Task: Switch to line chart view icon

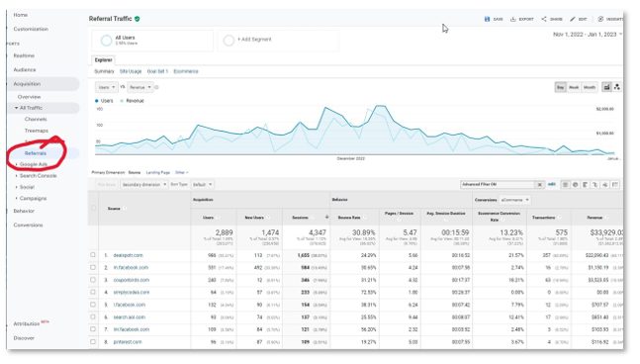Action: click(607, 87)
